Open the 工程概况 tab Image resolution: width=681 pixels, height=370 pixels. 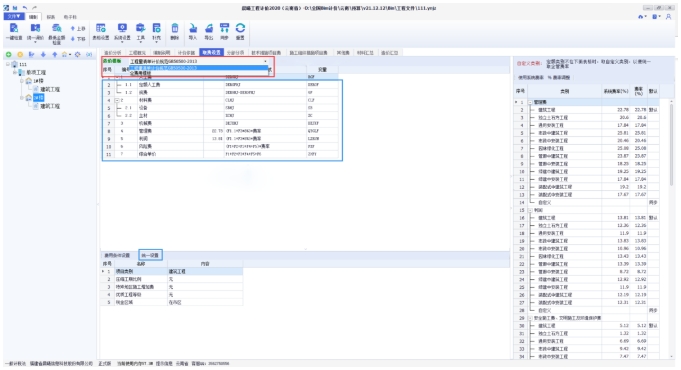pyautogui.click(x=137, y=53)
